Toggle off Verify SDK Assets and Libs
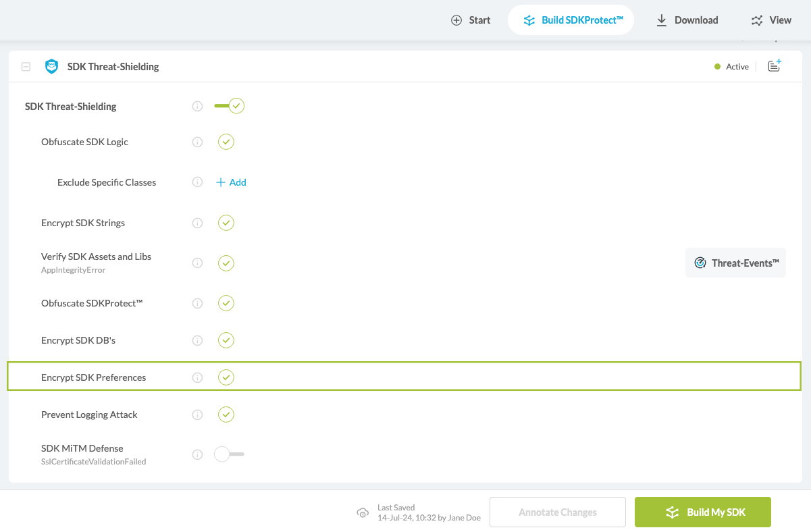The width and height of the screenshot is (811, 532). click(226, 263)
